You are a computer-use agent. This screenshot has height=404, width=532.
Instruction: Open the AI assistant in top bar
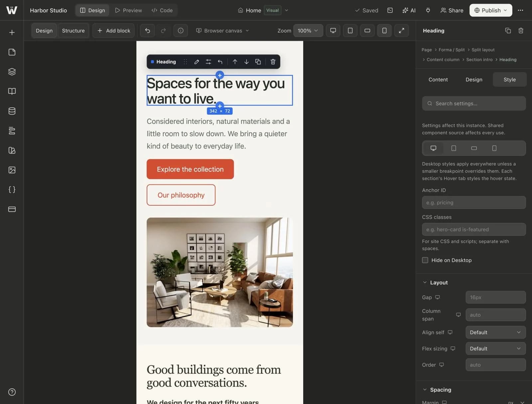409,10
